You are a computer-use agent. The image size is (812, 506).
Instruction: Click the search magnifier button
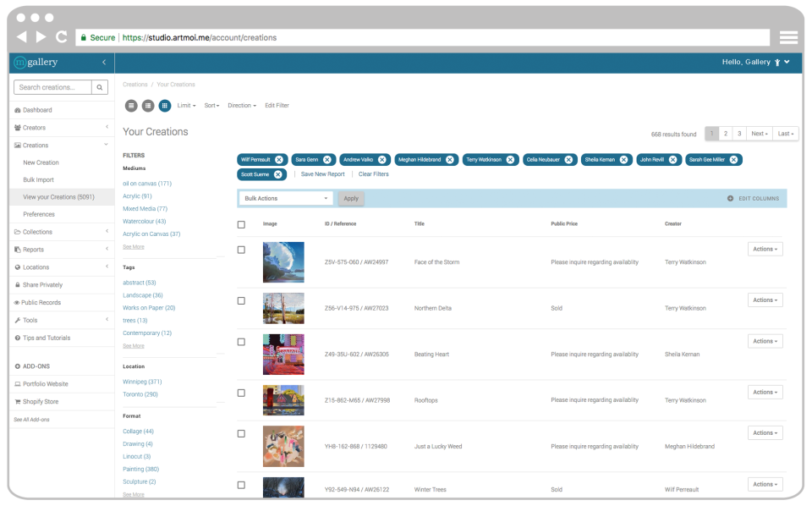99,87
